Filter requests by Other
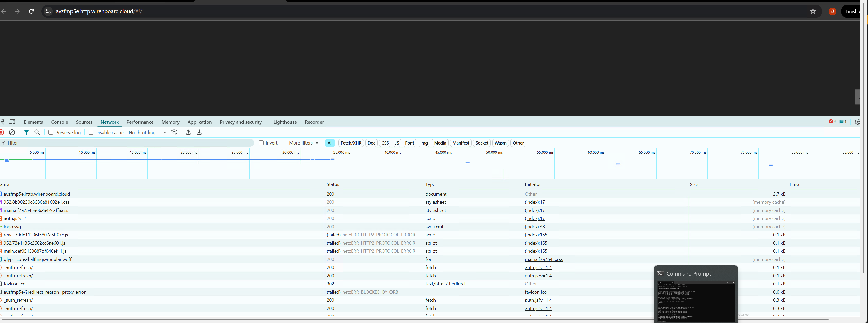The image size is (868, 323). pyautogui.click(x=518, y=143)
